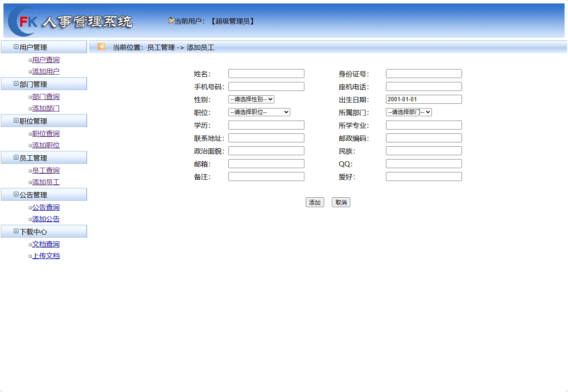568x392 pixels.
Task: Click the user icon beside 当前用户
Action: coord(170,20)
